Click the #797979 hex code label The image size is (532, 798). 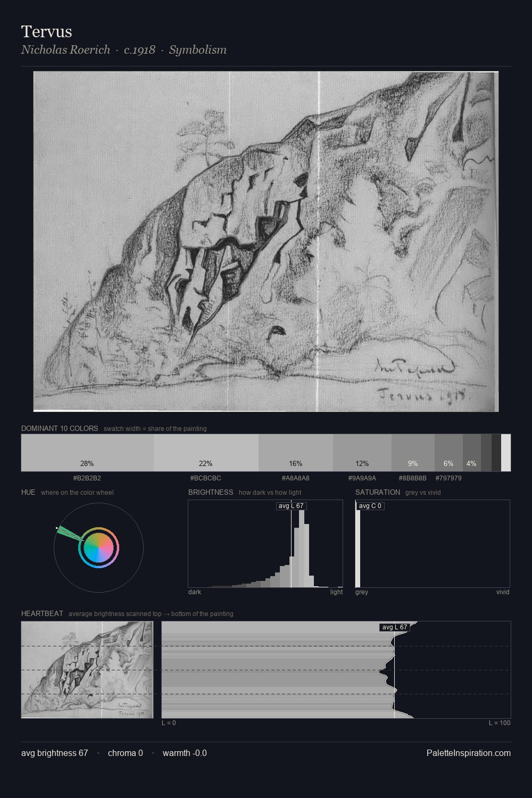click(x=448, y=478)
